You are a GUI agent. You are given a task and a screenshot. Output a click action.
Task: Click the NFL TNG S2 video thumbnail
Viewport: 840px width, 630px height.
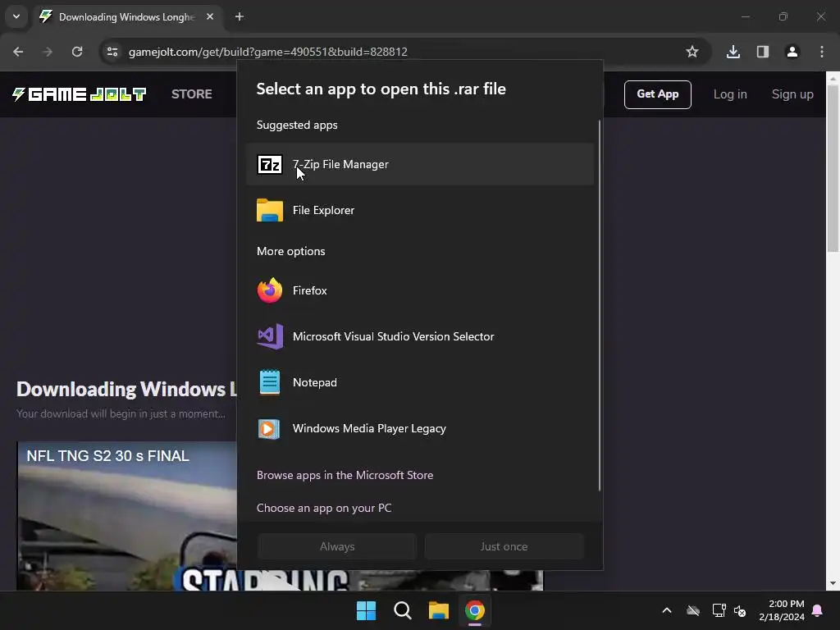point(127,516)
